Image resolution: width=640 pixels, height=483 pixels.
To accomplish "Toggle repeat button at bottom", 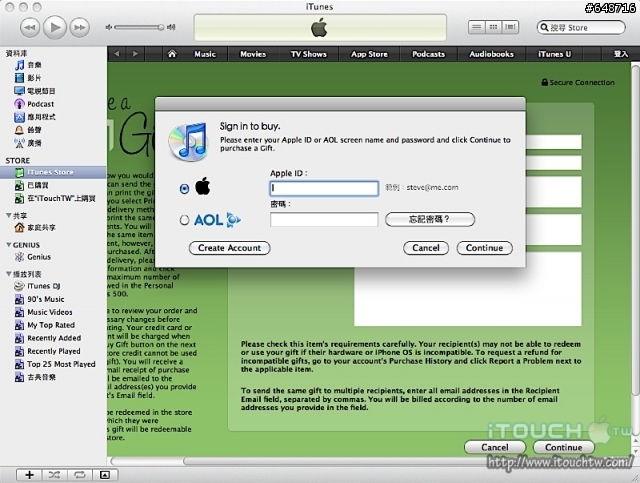I will 80,474.
